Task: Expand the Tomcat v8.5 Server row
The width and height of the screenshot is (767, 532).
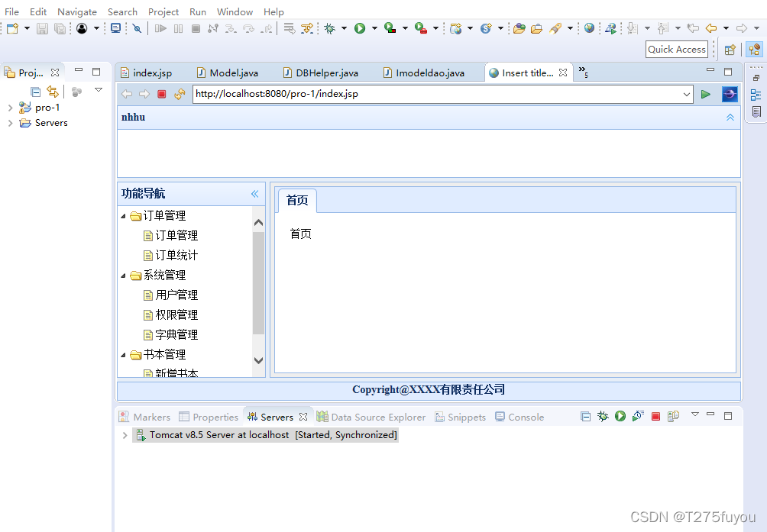Action: click(x=125, y=435)
